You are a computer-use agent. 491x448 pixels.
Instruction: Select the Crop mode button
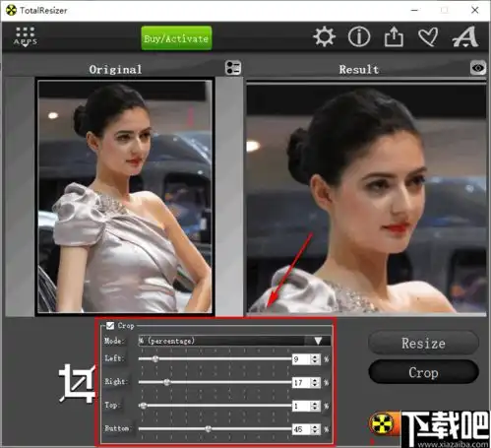point(423,372)
